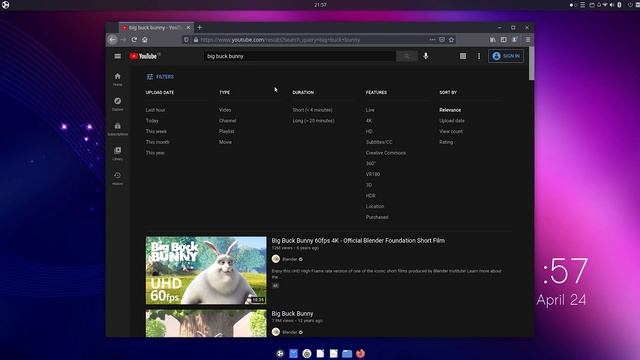The height and width of the screenshot is (360, 640).
Task: Open the power icon in system tray
Action: (x=630, y=5)
